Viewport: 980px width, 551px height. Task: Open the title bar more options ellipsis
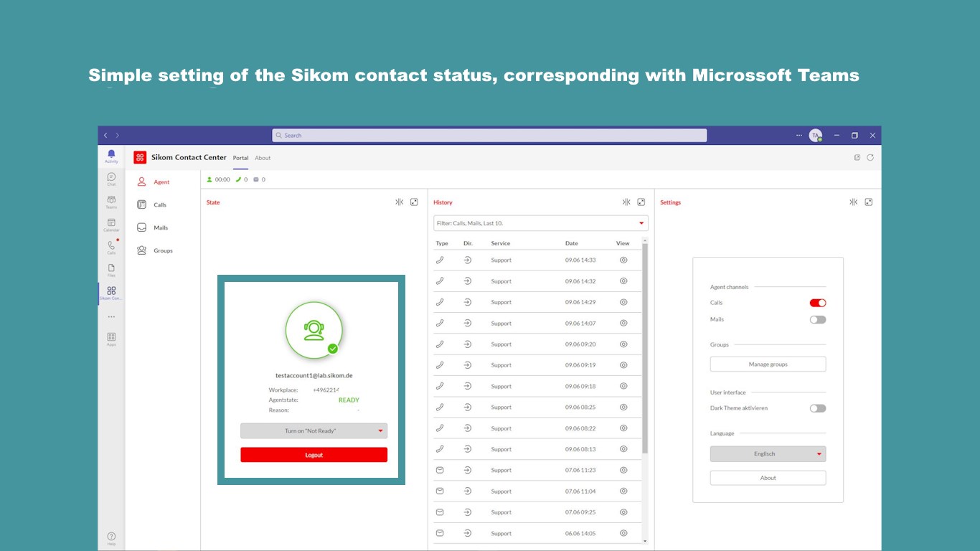(x=799, y=135)
